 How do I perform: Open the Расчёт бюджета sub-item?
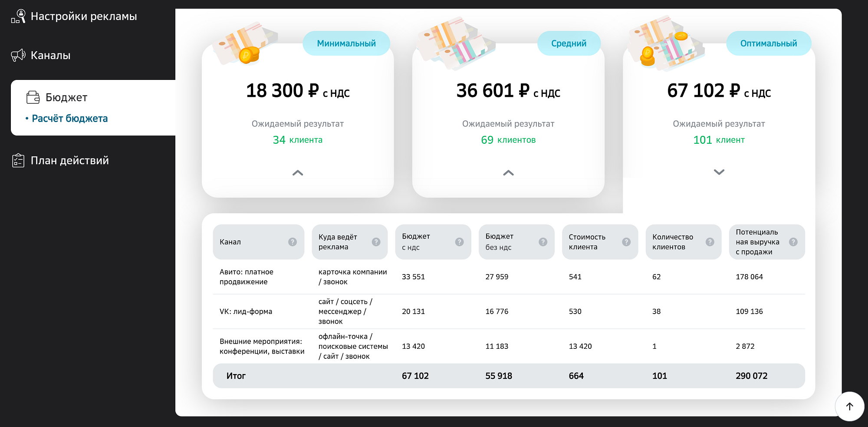[69, 119]
